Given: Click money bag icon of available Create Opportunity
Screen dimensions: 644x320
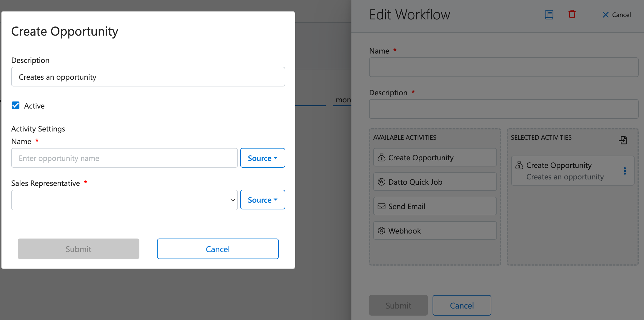Looking at the screenshot, I should coord(381,157).
